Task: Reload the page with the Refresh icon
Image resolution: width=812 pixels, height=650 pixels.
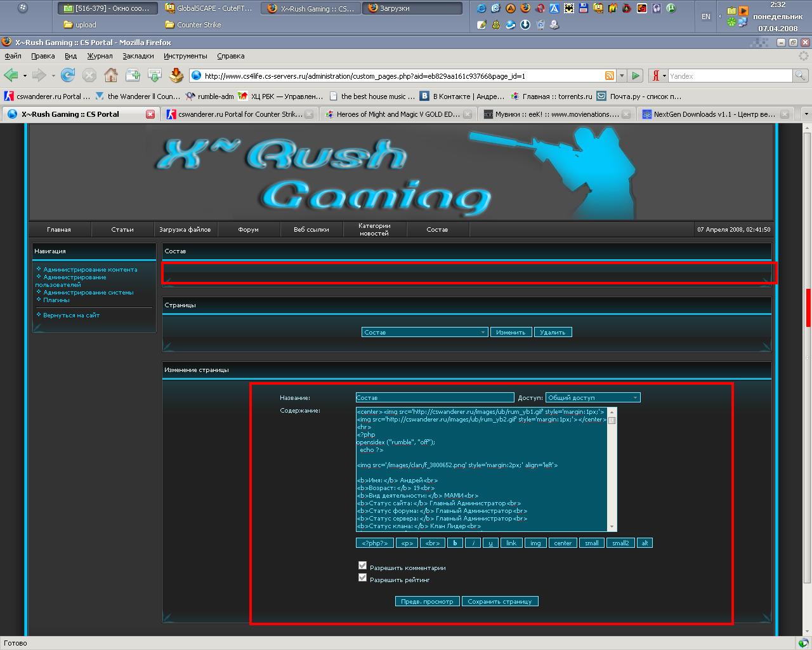Action: click(68, 76)
